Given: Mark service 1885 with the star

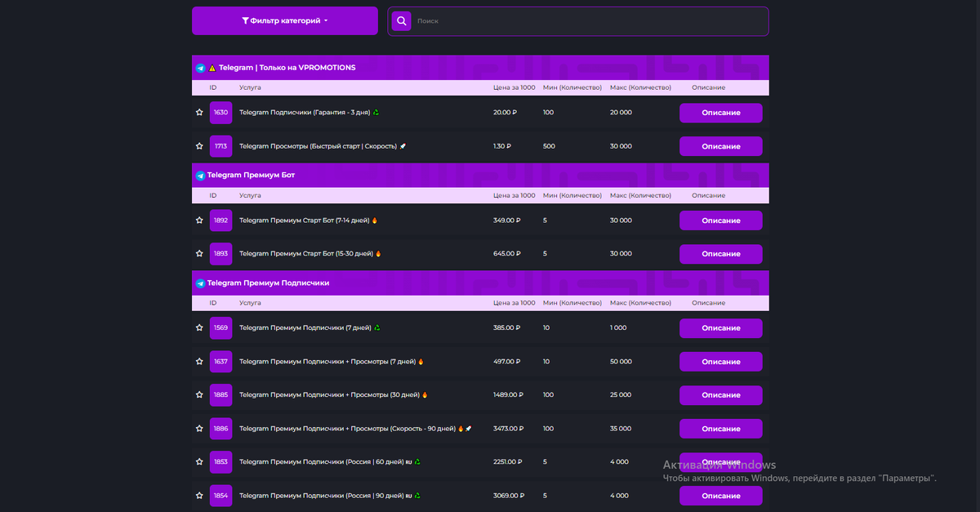Looking at the screenshot, I should click(199, 395).
